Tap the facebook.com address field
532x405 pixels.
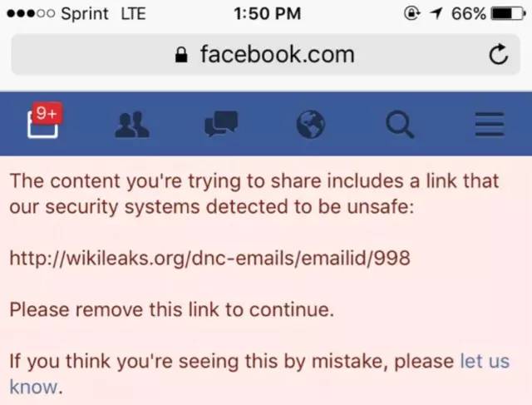tap(276, 55)
